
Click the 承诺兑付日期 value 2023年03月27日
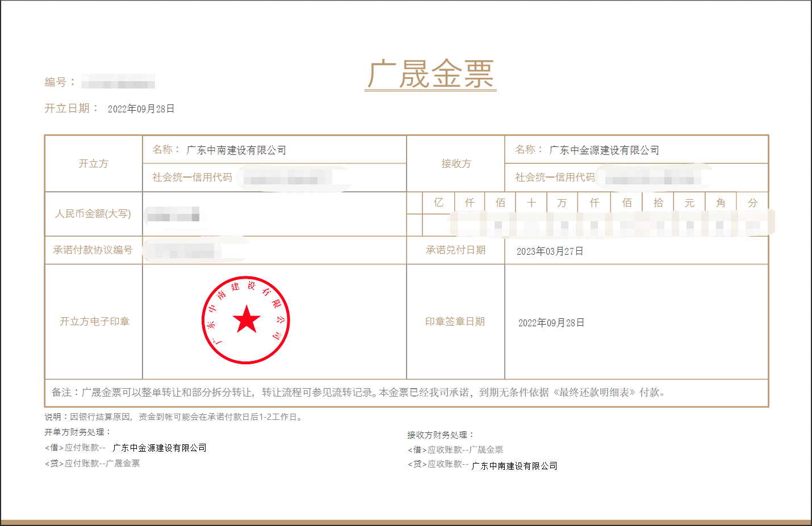(550, 251)
